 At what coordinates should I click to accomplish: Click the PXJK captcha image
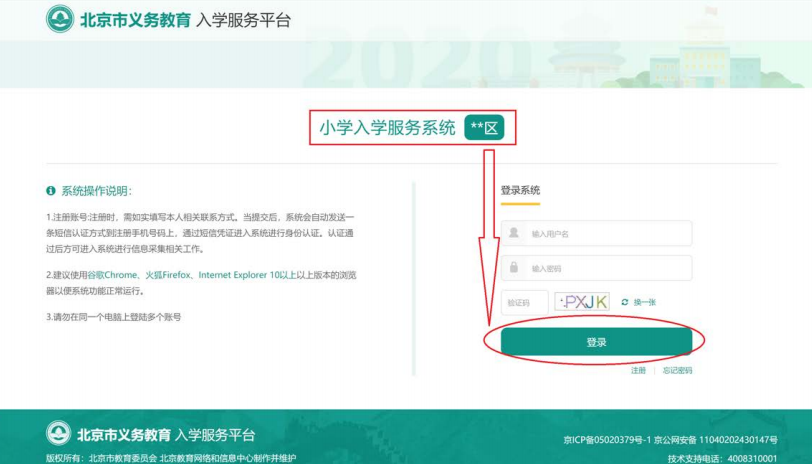tap(582, 301)
